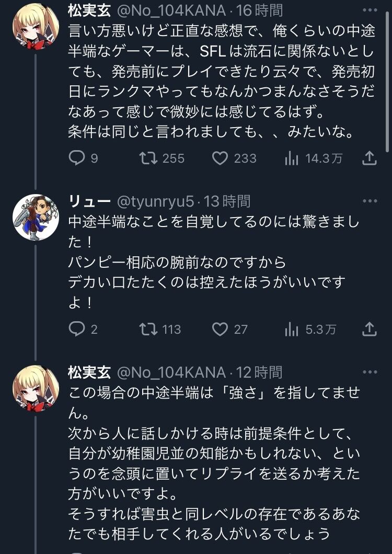Image resolution: width=392 pixels, height=554 pixels.
Task: Open more options on リュー's tweet
Action: 370,201
